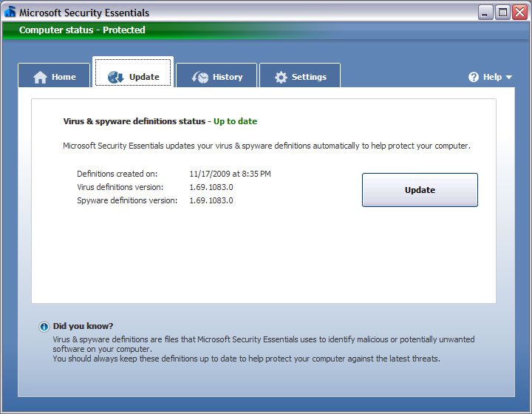Click the house icon on Home tab

pyautogui.click(x=40, y=77)
